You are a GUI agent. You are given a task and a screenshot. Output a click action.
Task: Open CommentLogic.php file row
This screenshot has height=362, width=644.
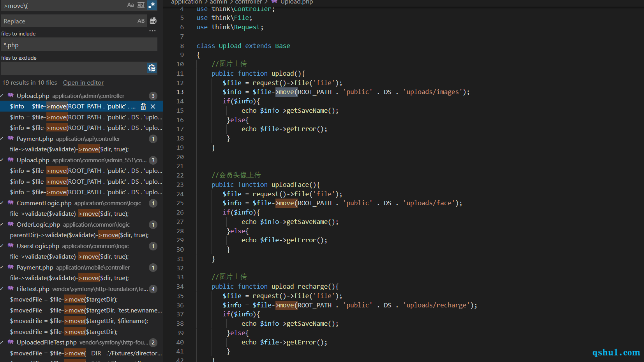(81, 203)
